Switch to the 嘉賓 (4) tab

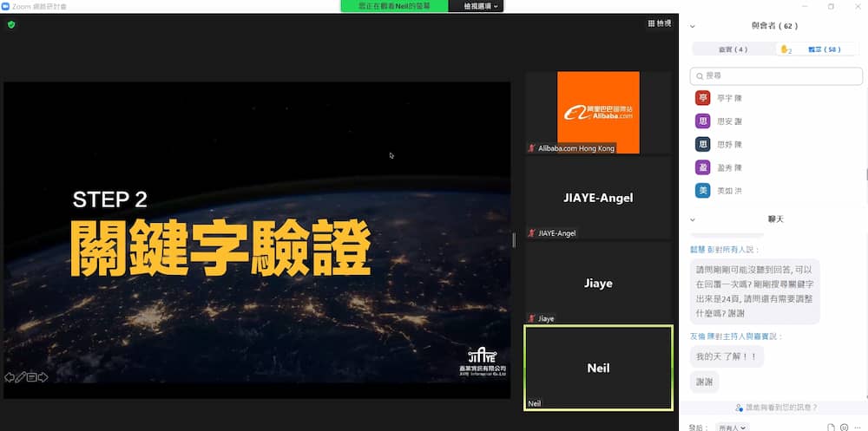click(733, 49)
